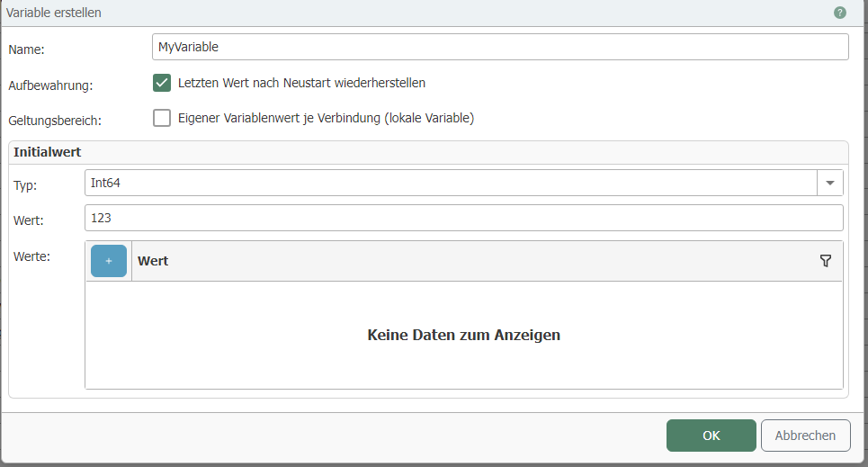This screenshot has height=467, width=868.
Task: Click the Werte label beside the grid
Action: (x=31, y=256)
